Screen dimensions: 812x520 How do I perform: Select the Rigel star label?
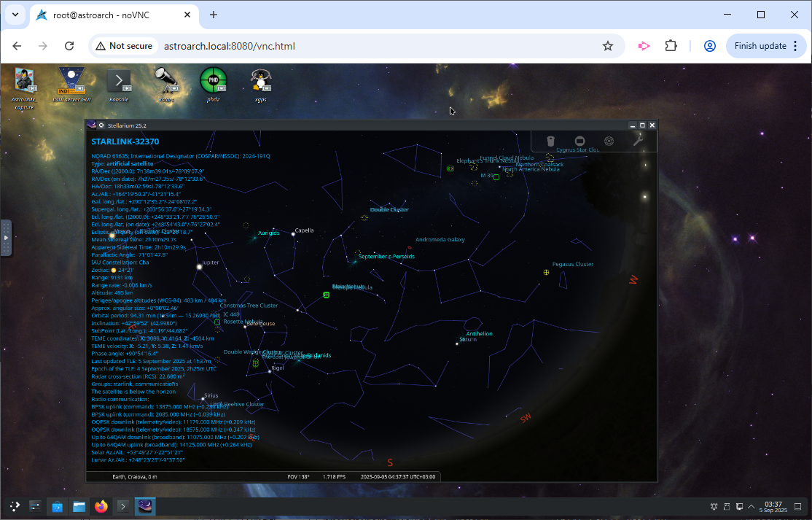click(x=278, y=368)
